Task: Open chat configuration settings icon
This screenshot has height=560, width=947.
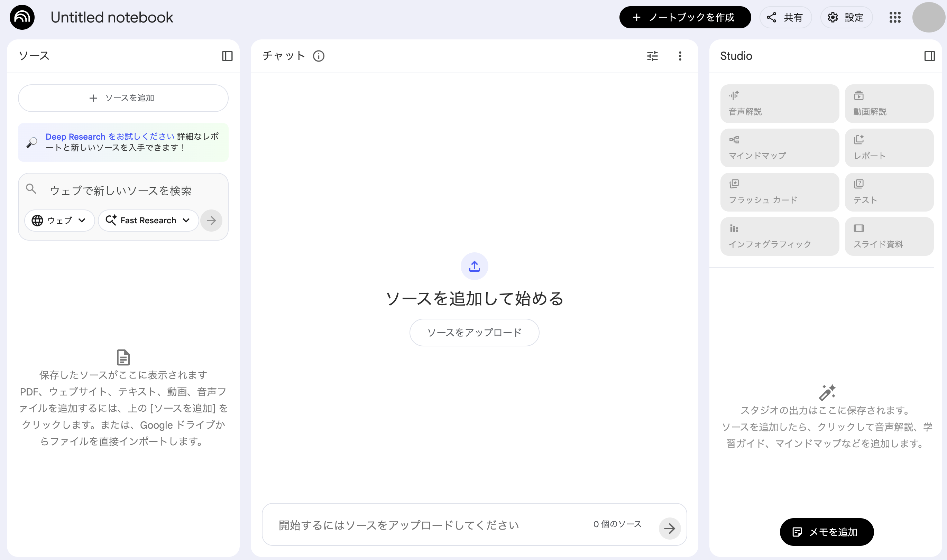Action: click(x=653, y=56)
